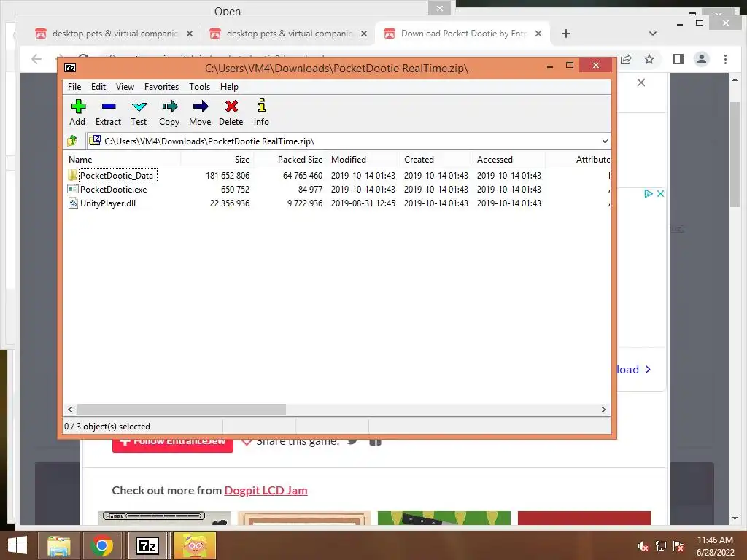Click the 7z logo in title bar
Viewport: 747px width, 560px height.
click(x=70, y=68)
